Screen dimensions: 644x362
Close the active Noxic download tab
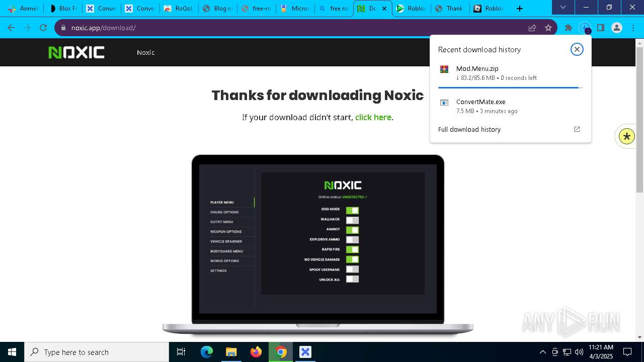(384, 9)
